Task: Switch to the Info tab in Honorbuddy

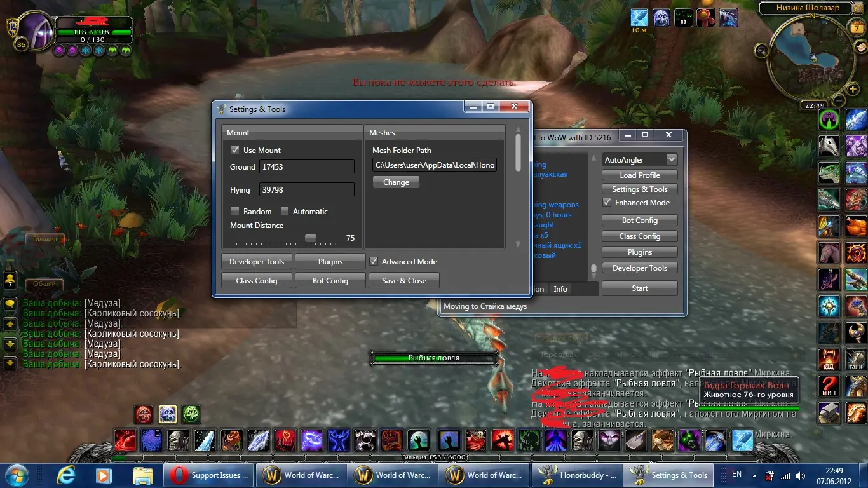Action: coord(560,289)
